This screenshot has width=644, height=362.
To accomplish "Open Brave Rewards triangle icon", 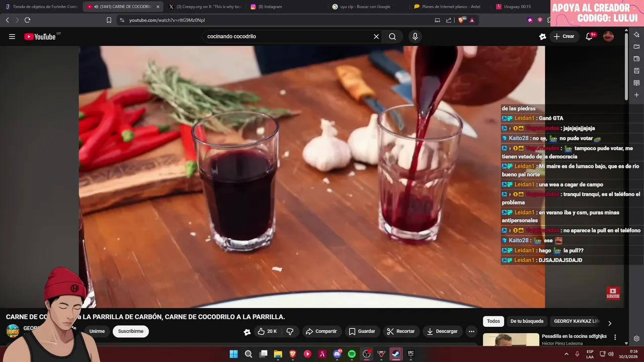I will pos(472,20).
